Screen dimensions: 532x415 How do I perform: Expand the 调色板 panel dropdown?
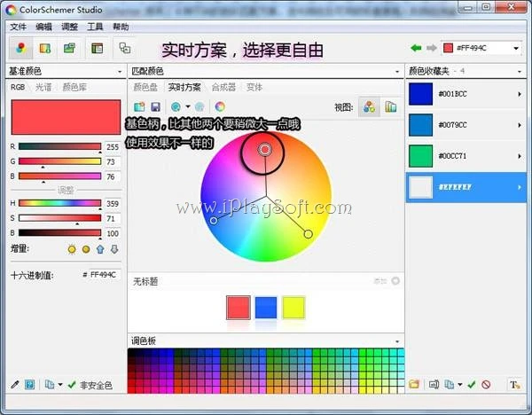coord(397,341)
